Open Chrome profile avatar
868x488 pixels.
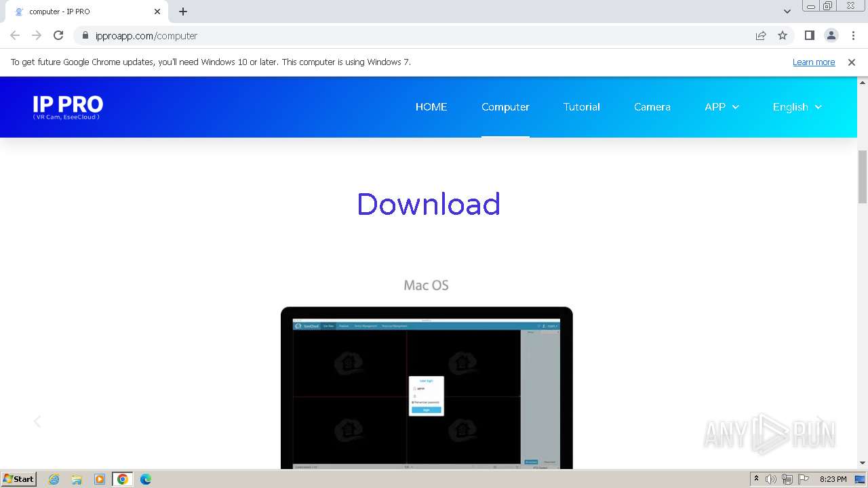pyautogui.click(x=831, y=35)
